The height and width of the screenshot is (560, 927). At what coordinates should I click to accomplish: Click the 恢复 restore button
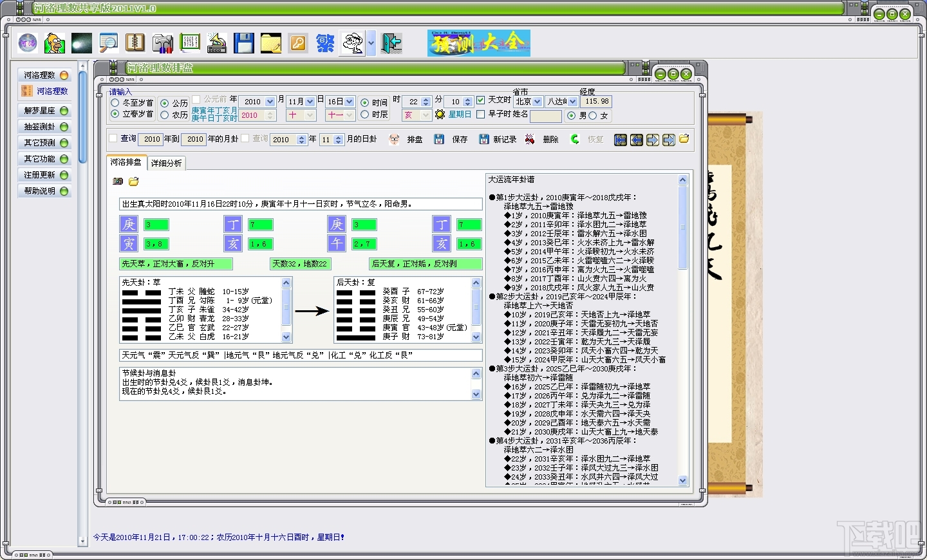coord(587,139)
